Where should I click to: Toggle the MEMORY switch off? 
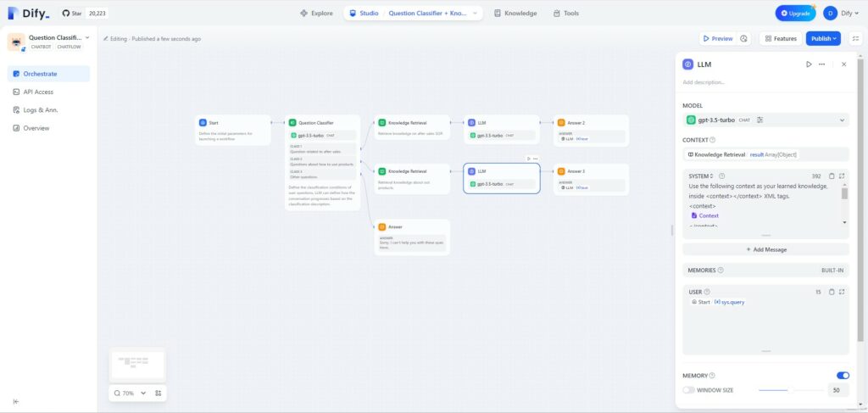coord(843,376)
